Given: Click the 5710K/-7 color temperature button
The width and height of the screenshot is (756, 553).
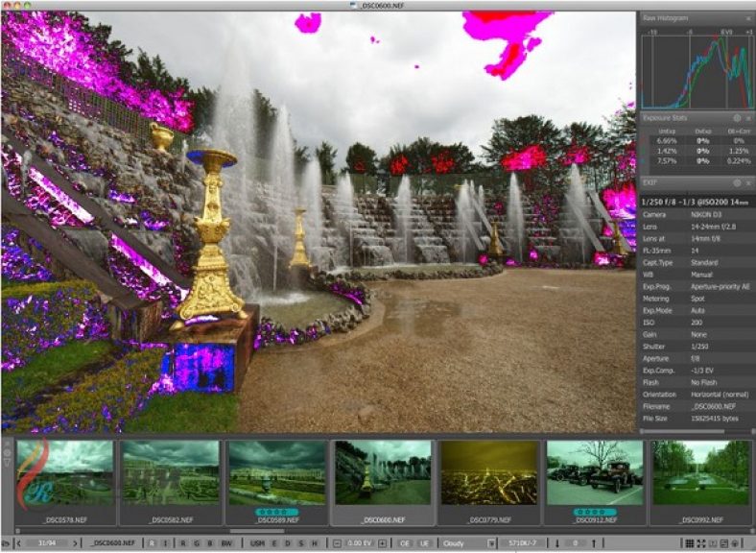Looking at the screenshot, I should click(523, 543).
